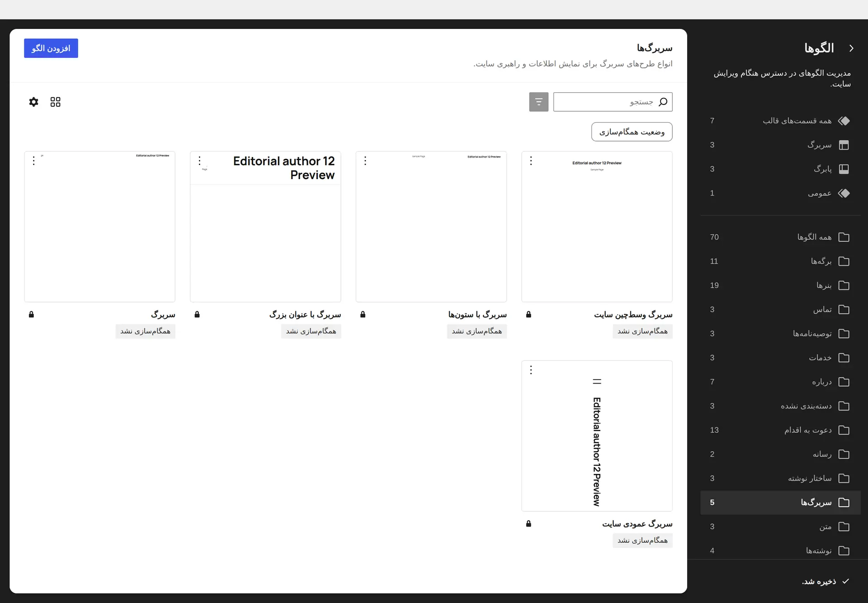This screenshot has height=603, width=868.
Task: Toggle the filter icon beside the search field
Action: [x=538, y=102]
